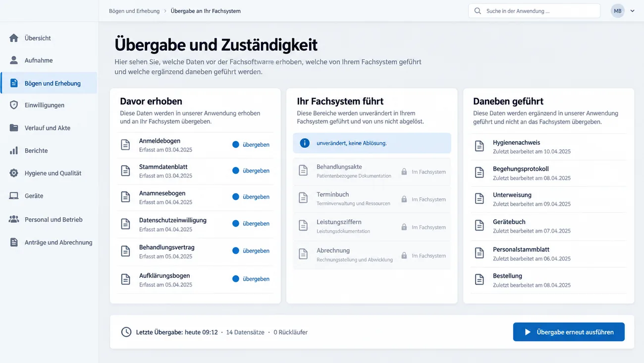The width and height of the screenshot is (644, 363).
Task: Click the gear icon beside Hygiene und Qualität
Action: [x=14, y=173]
